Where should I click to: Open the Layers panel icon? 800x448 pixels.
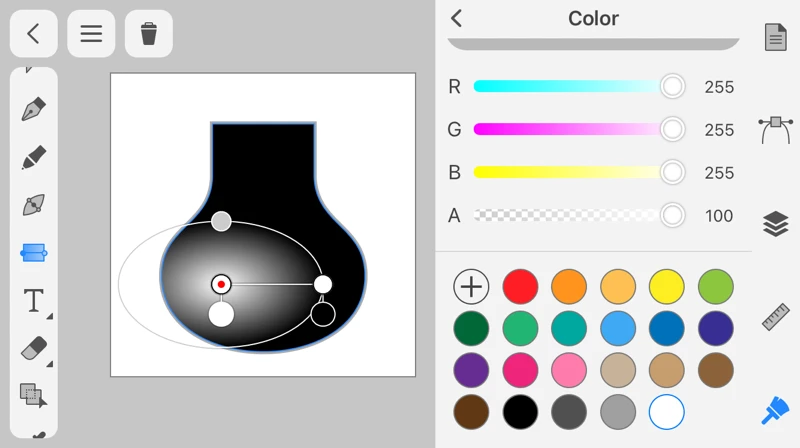[x=775, y=224]
